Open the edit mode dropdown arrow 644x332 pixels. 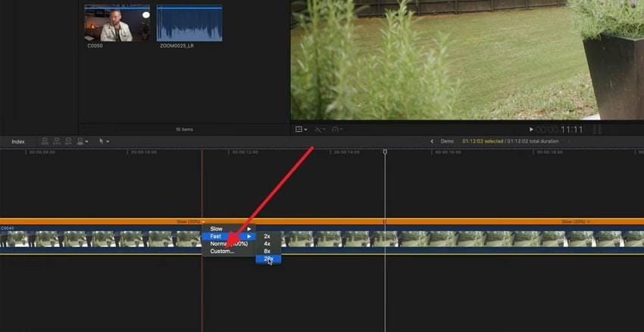(x=86, y=142)
